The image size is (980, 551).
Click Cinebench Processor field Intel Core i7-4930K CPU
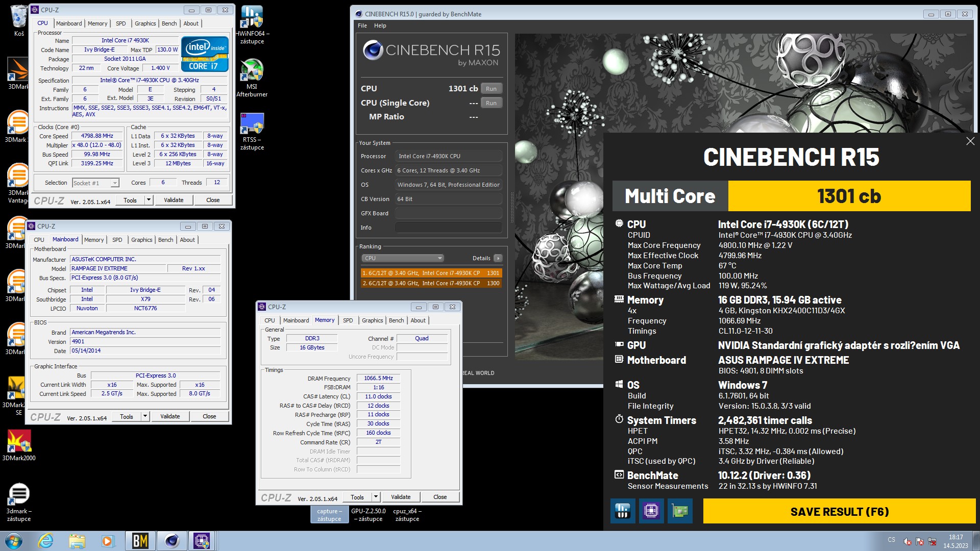coord(448,156)
